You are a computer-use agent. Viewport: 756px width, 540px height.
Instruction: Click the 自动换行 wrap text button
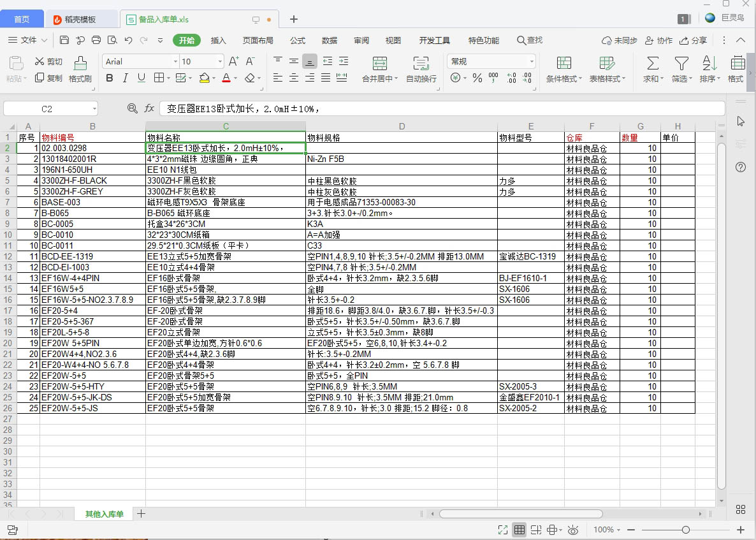[421, 69]
